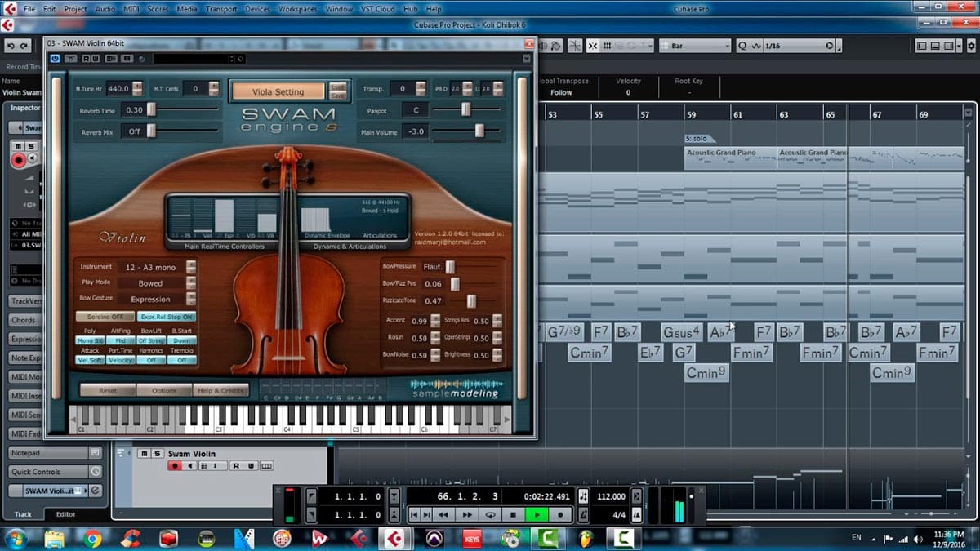This screenshot has width=980, height=551.
Task: Open Camtasia icon in the taskbar
Action: pyautogui.click(x=548, y=539)
